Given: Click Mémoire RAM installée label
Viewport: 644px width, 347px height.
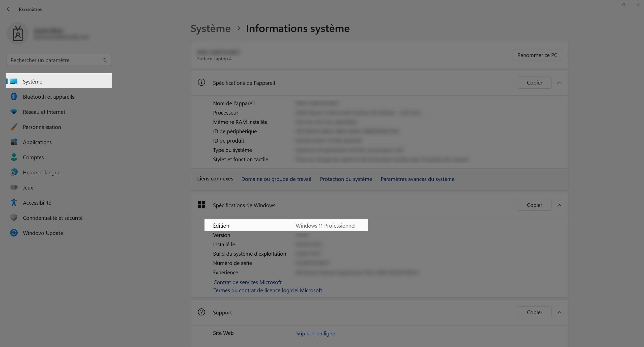Looking at the screenshot, I should 240,122.
